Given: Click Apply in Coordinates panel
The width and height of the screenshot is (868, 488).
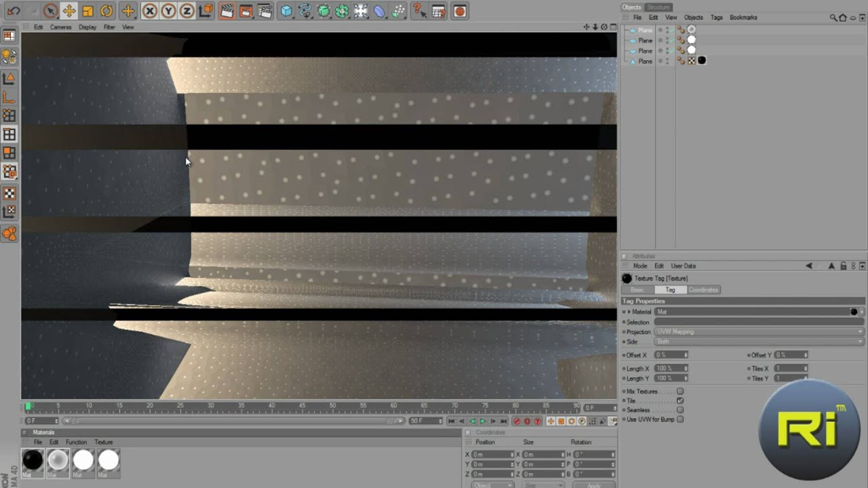Looking at the screenshot, I should (593, 485).
